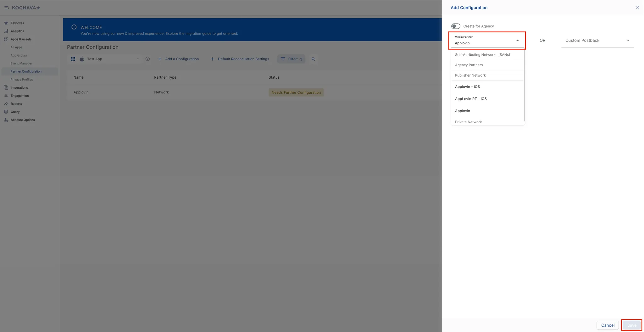The image size is (644, 332).
Task: Click the Engagement link icon
Action: coord(6,96)
